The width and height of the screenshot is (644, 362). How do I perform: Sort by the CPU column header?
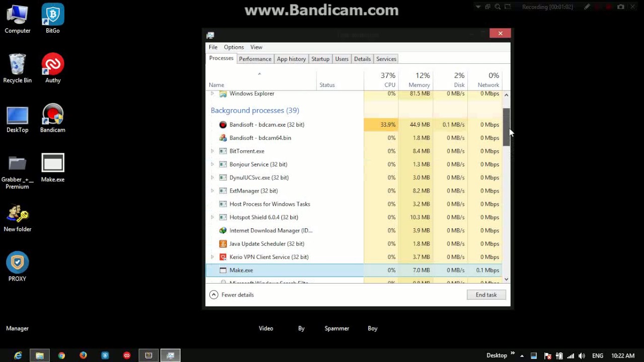[x=381, y=80]
